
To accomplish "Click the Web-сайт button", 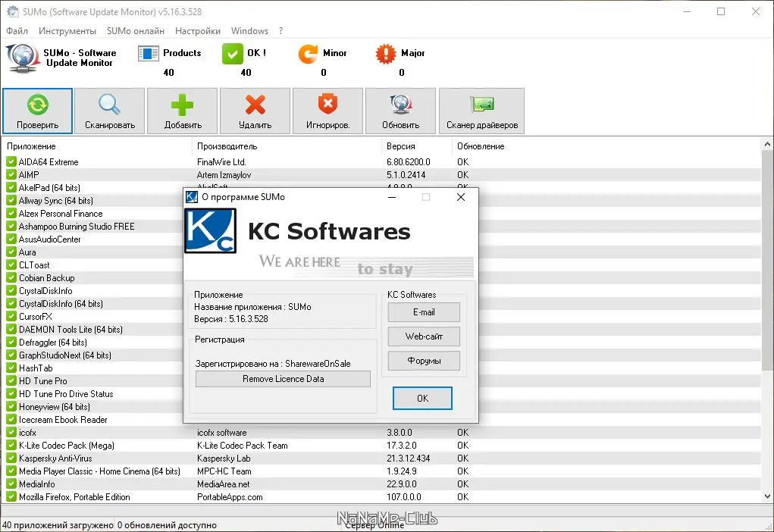I will click(424, 336).
